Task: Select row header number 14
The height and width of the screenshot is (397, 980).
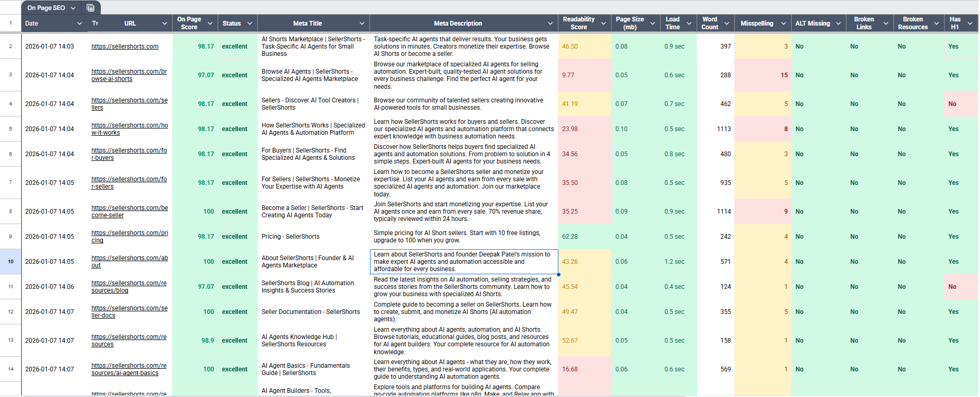Action: click(10, 369)
